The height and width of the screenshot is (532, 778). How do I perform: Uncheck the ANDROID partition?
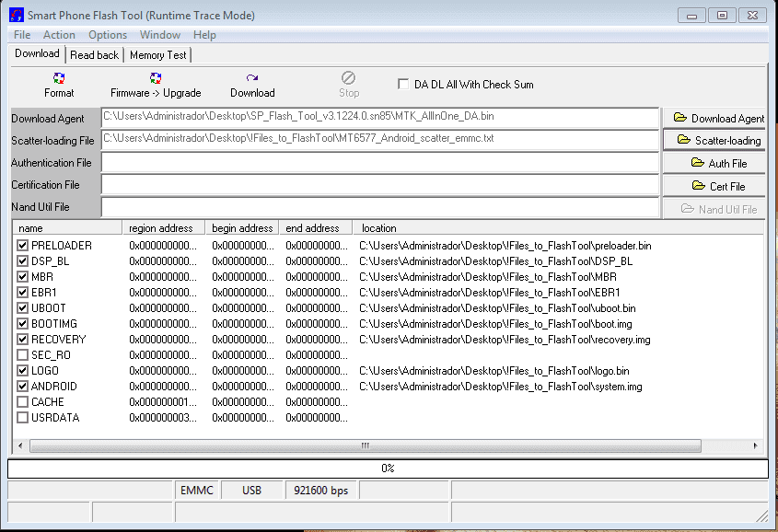22,387
